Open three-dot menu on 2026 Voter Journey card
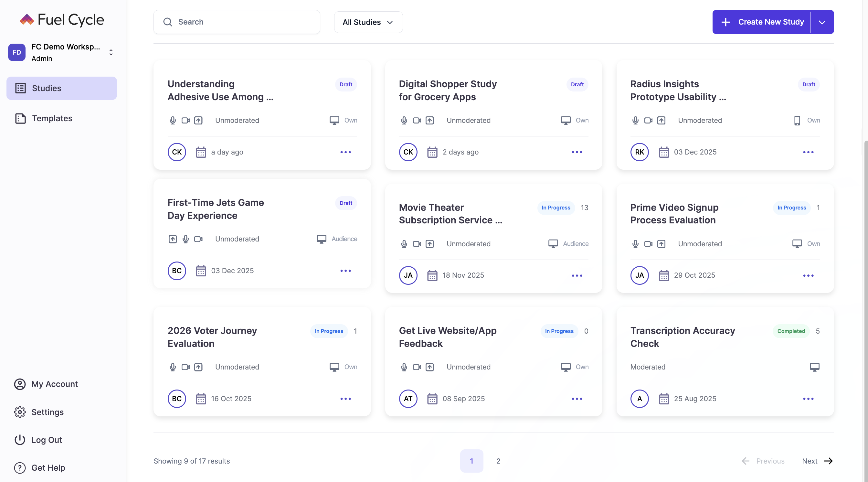The image size is (868, 482). click(345, 399)
